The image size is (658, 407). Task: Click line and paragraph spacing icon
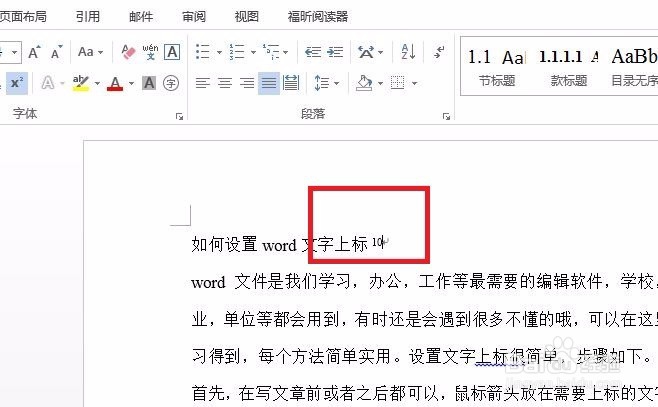pos(321,83)
